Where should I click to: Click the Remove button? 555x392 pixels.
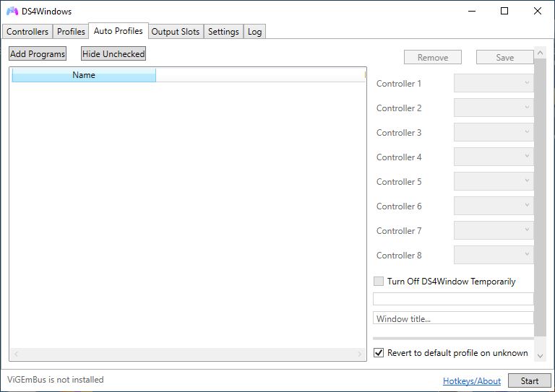tap(433, 57)
